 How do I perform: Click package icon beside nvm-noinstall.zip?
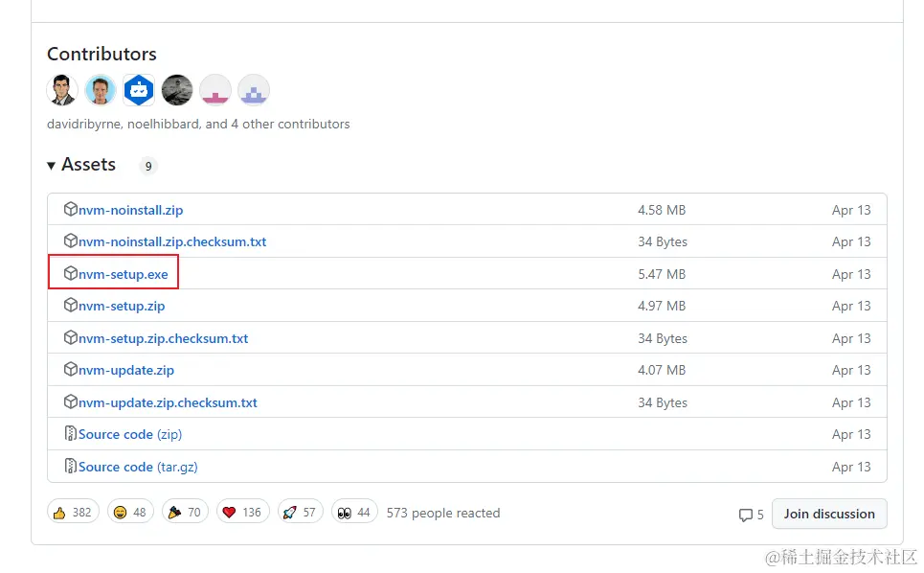tap(70, 209)
